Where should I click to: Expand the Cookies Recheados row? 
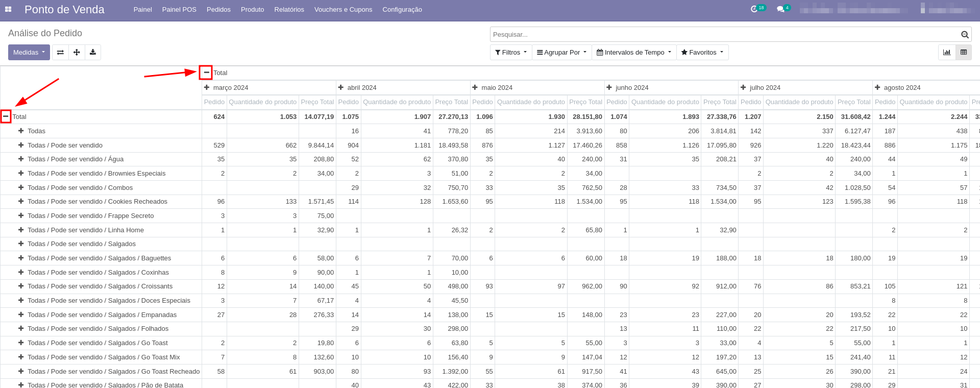click(x=21, y=201)
